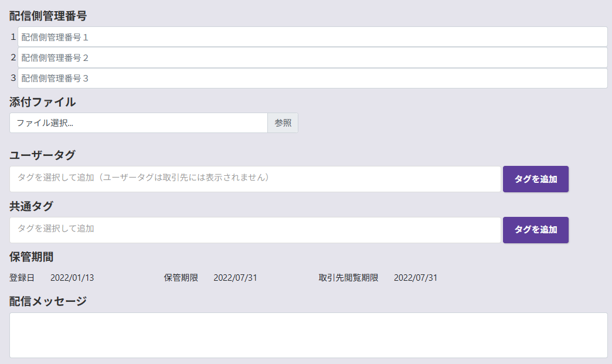This screenshot has height=364, width=612.
Task: Open the 共通タグ tag selection box
Action: click(x=255, y=230)
